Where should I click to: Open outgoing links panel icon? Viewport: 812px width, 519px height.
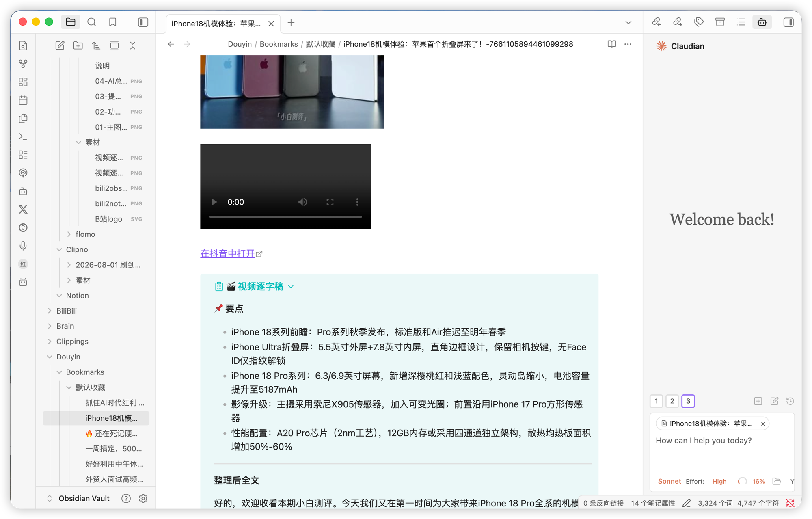(678, 22)
